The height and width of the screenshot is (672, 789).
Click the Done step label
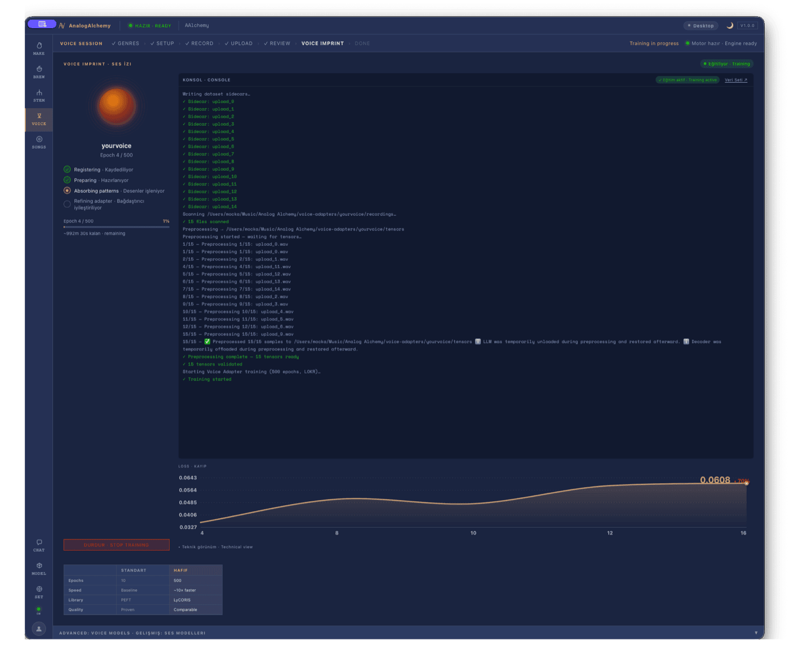click(x=362, y=43)
